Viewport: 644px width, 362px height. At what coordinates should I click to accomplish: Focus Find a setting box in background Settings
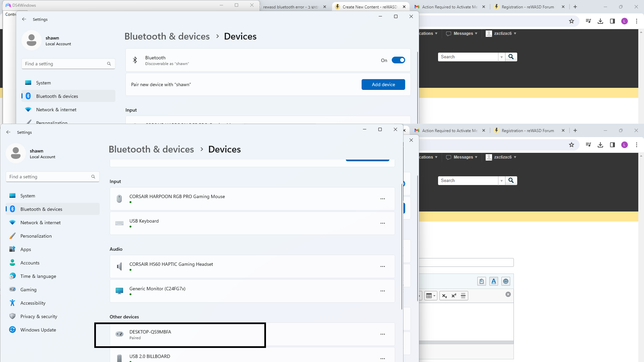coord(68,64)
